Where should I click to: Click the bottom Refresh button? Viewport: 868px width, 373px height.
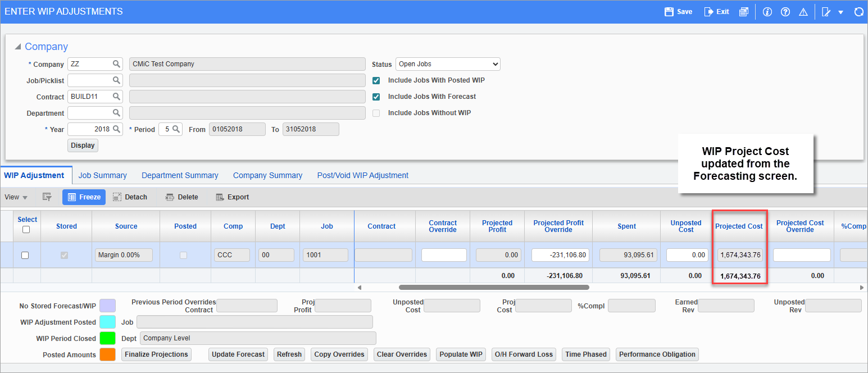pyautogui.click(x=289, y=354)
